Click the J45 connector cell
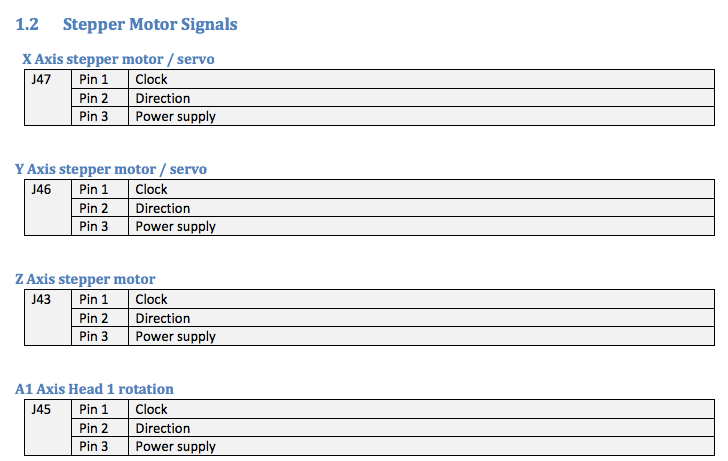 pos(48,428)
